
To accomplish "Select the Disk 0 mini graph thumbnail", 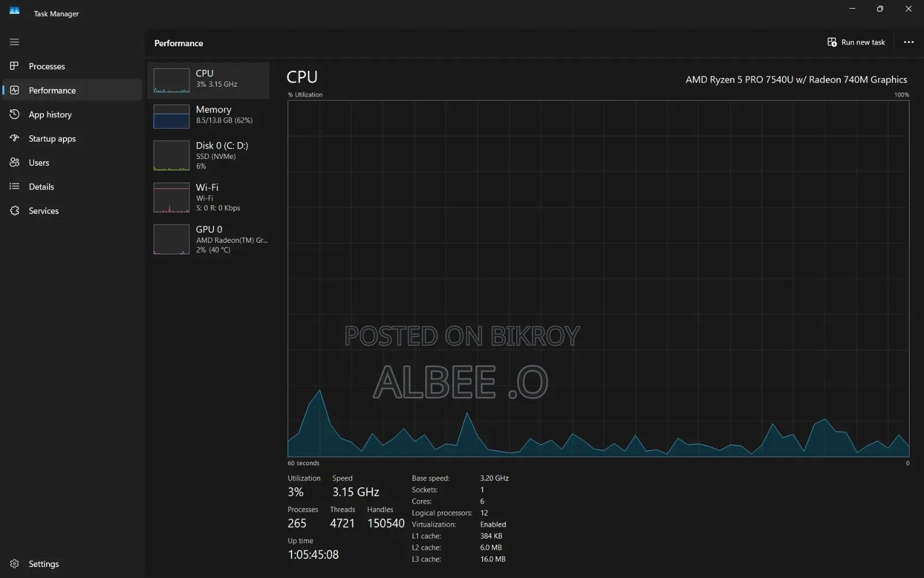I will pyautogui.click(x=172, y=155).
